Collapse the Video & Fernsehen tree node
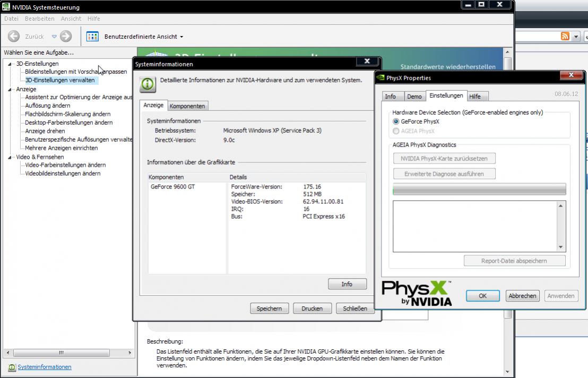Viewport: 588px width, 378px height. point(10,158)
